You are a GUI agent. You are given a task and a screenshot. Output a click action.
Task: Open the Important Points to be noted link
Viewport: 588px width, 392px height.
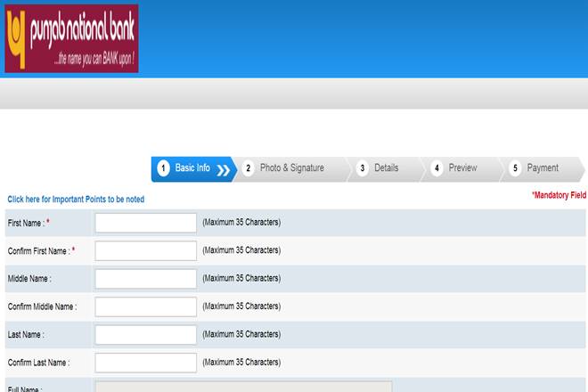76,200
